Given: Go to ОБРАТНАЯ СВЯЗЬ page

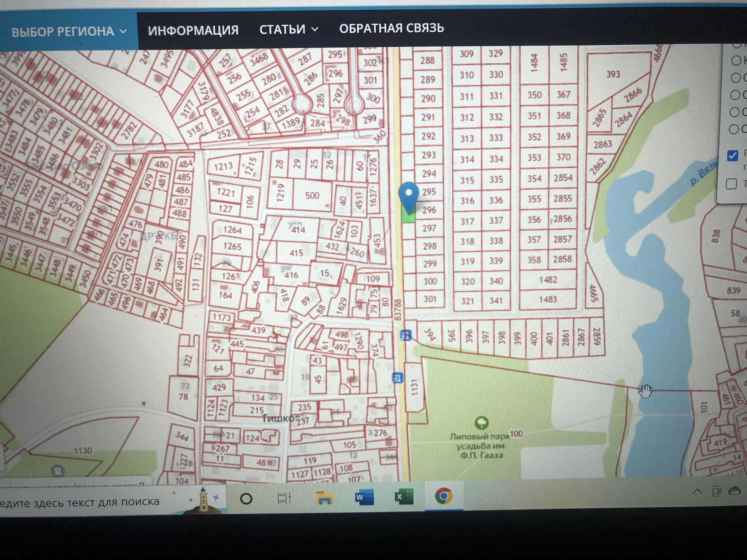Looking at the screenshot, I should [391, 28].
